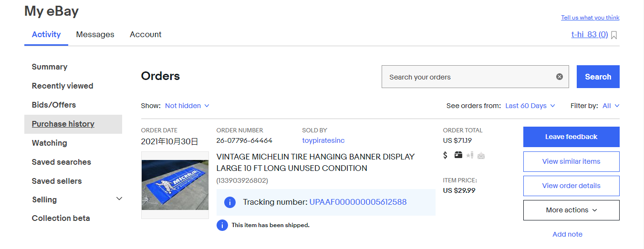Click the feedback received envelope icon
Viewport: 644px width, 249px height.
(x=481, y=155)
